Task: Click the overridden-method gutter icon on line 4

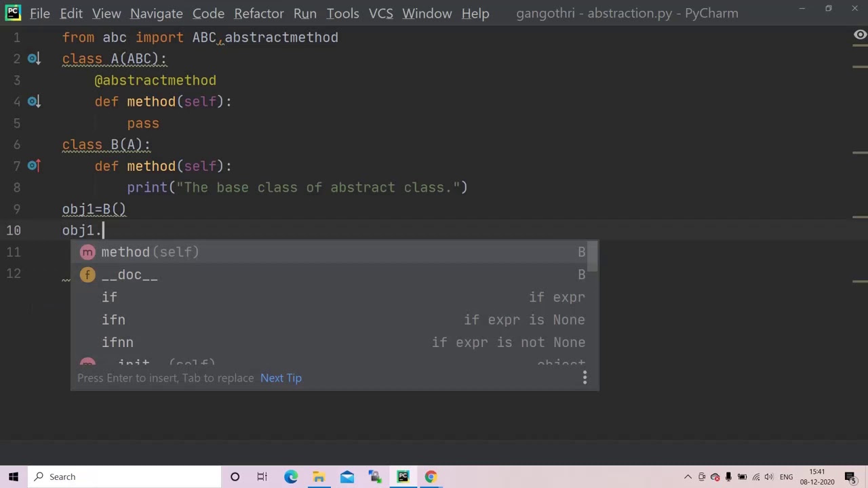Action: pos(33,102)
